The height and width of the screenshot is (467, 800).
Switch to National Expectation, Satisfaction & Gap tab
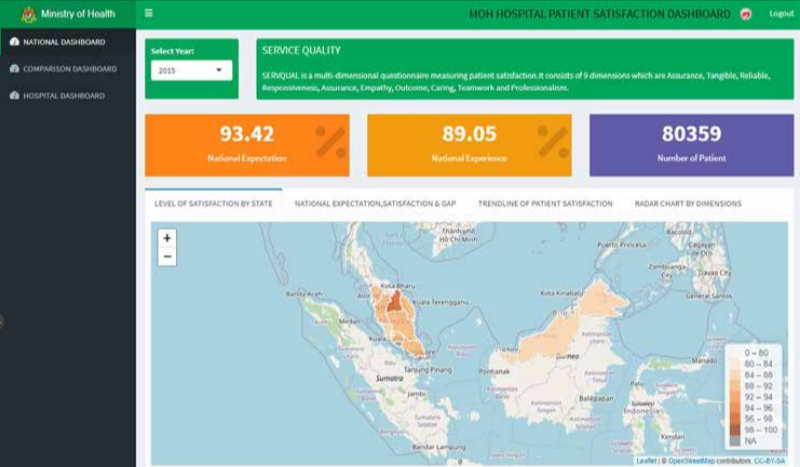point(375,203)
